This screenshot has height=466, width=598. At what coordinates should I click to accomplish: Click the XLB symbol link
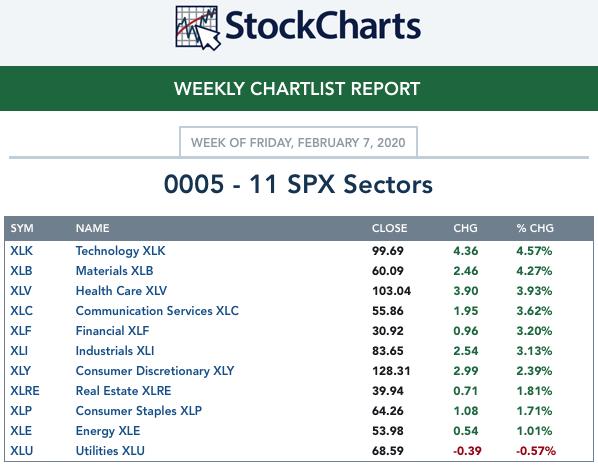pyautogui.click(x=21, y=271)
